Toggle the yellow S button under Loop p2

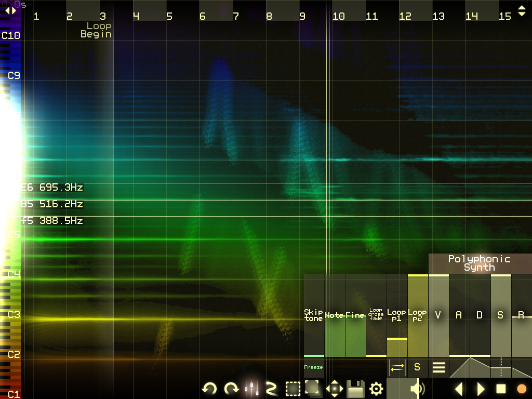tap(417, 367)
